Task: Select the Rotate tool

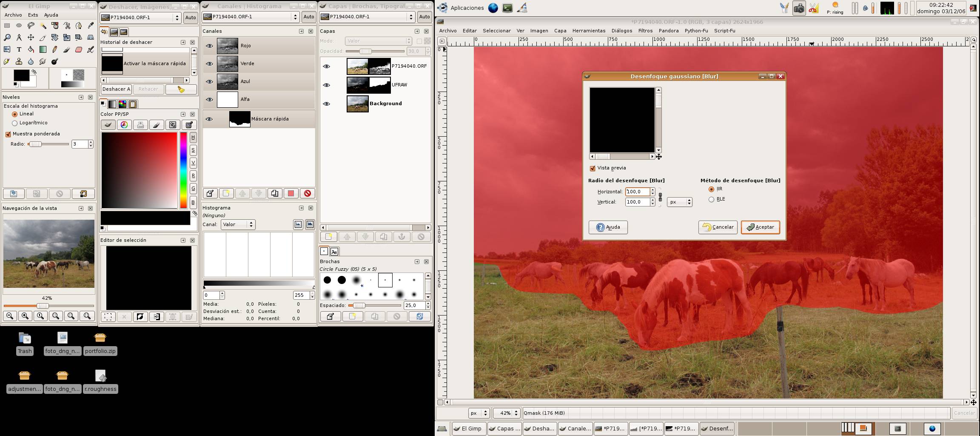Action: coord(55,37)
